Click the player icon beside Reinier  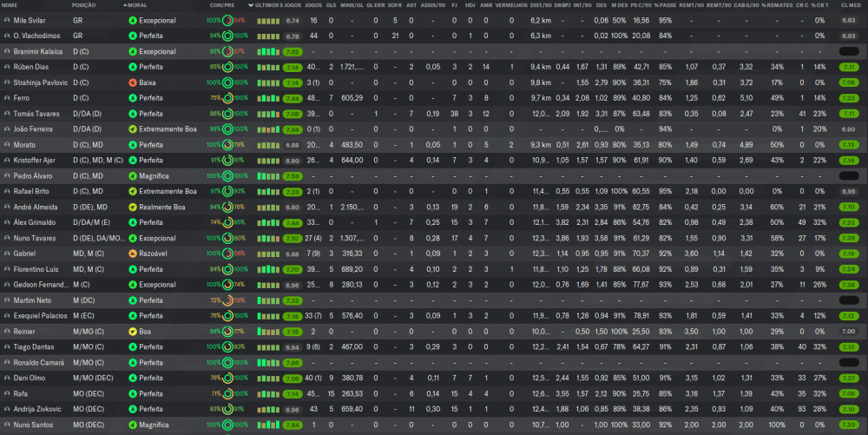(7, 332)
